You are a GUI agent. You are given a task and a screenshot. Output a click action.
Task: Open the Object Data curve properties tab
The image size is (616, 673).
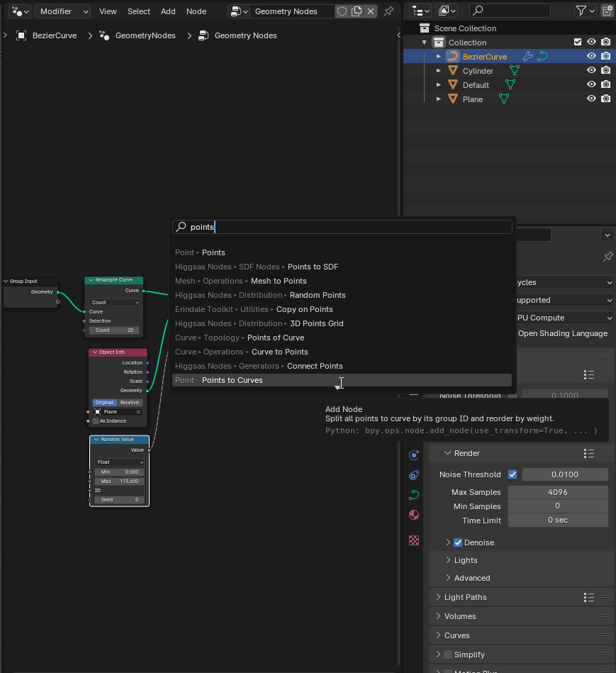[414, 495]
